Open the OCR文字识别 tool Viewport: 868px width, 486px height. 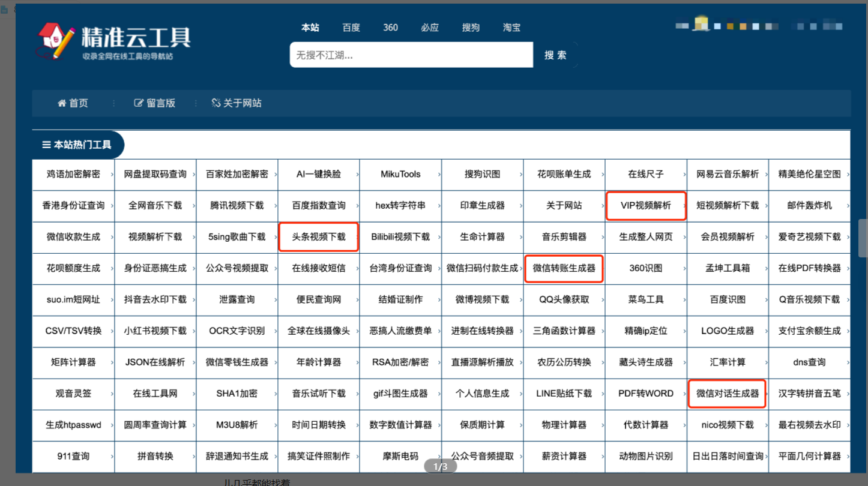point(237,331)
